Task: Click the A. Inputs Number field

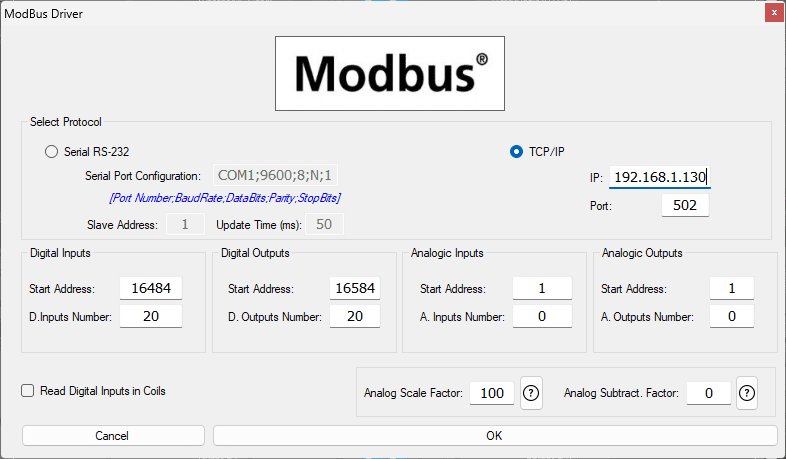Action: point(542,317)
